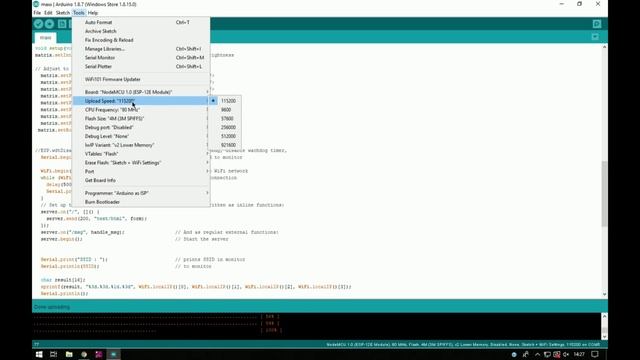Screen dimensions: 640x360
Task: Click the editor scroll-up arrow
Action: coord(604,47)
